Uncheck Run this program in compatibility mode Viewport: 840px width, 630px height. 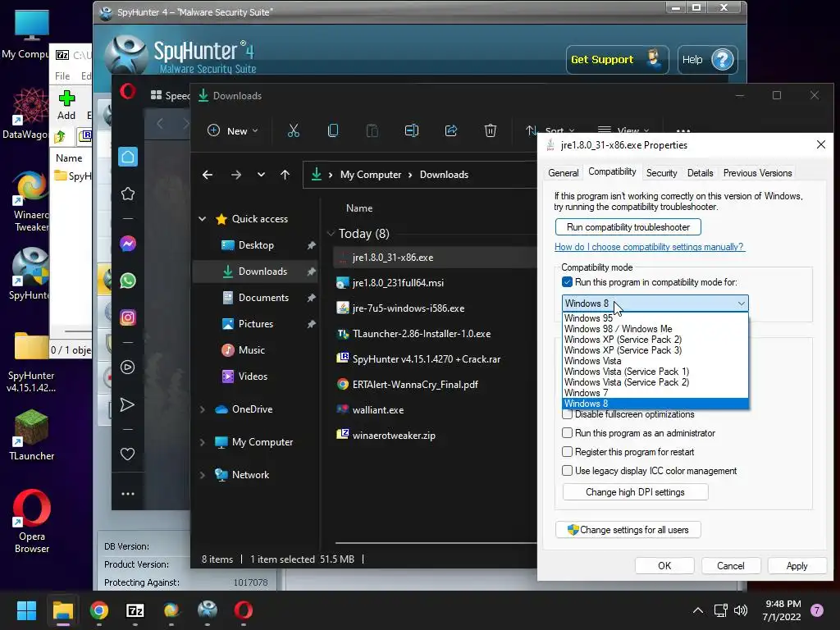(568, 282)
